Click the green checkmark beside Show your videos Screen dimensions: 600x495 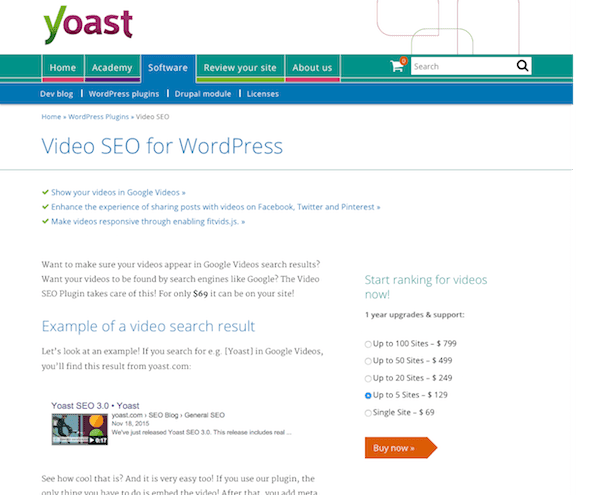45,192
